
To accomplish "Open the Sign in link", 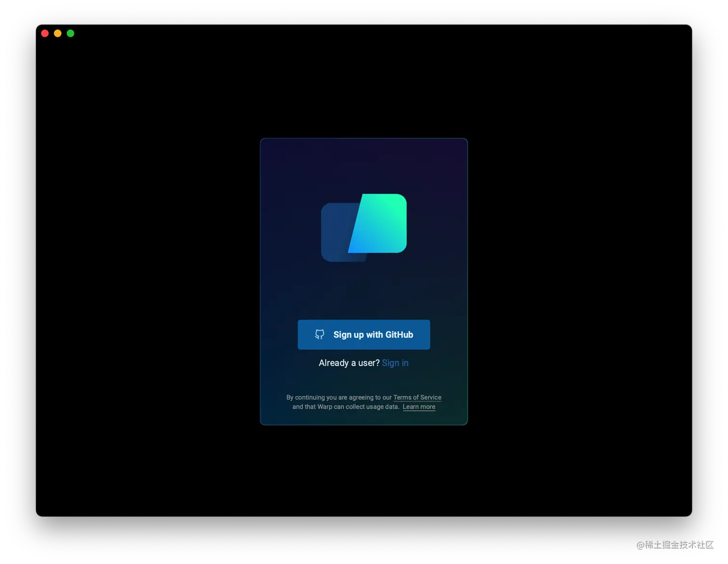I will point(395,363).
